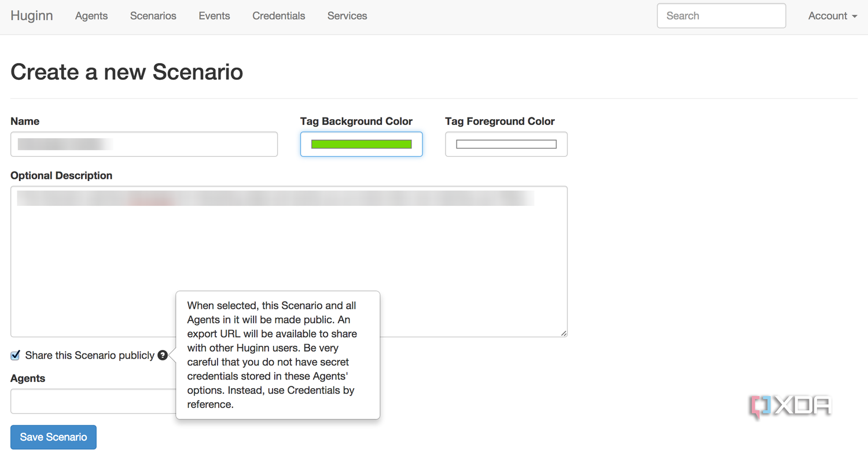Focus the Search input field
This screenshot has height=457, width=868.
722,16
